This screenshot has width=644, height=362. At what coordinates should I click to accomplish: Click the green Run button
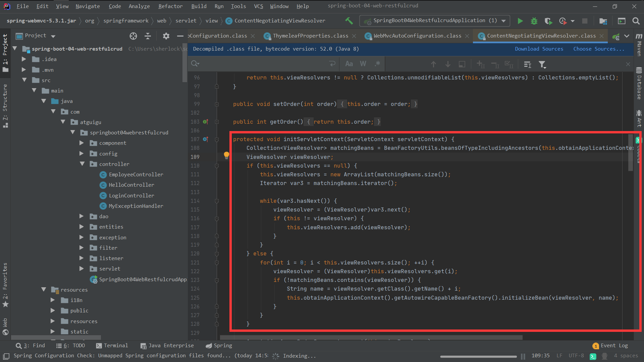coord(520,21)
